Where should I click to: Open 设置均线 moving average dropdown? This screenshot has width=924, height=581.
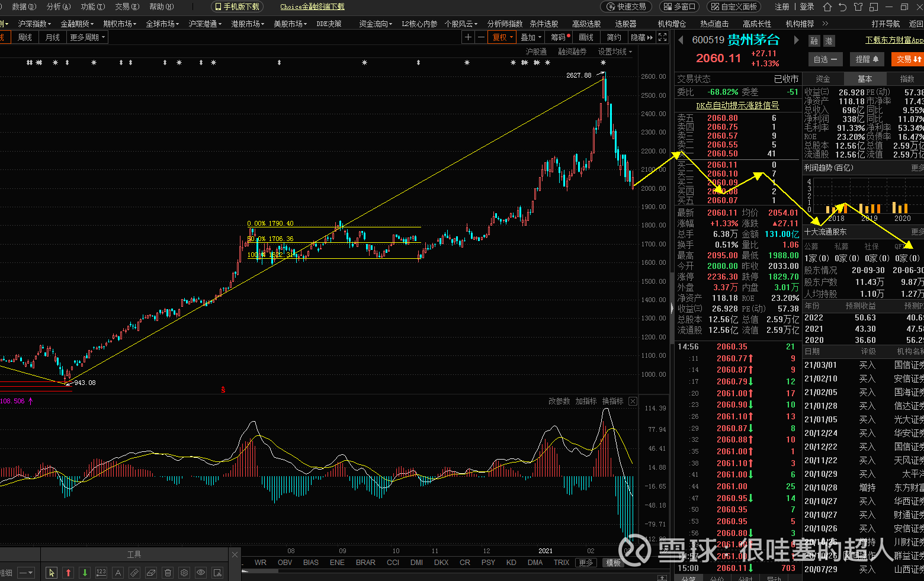point(615,52)
